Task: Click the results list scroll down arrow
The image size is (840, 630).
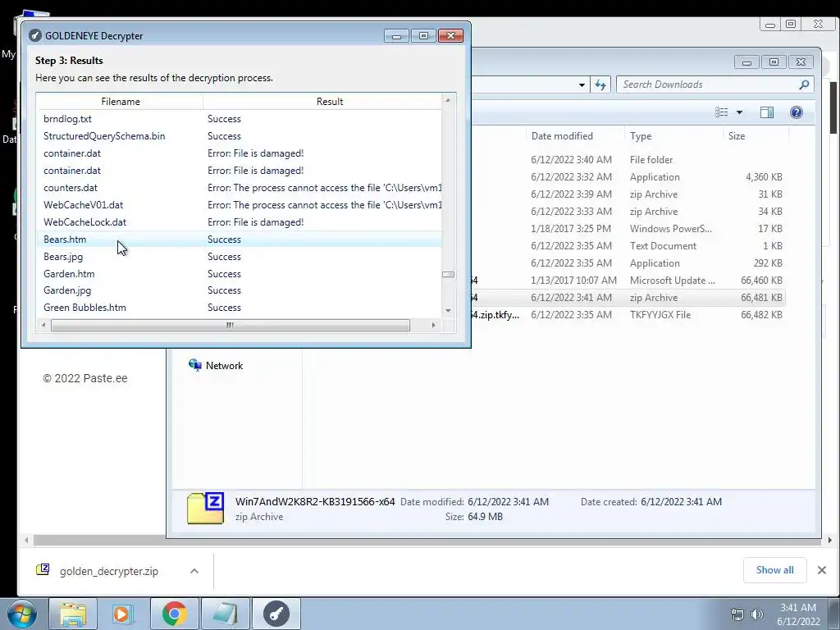Action: coord(448,310)
